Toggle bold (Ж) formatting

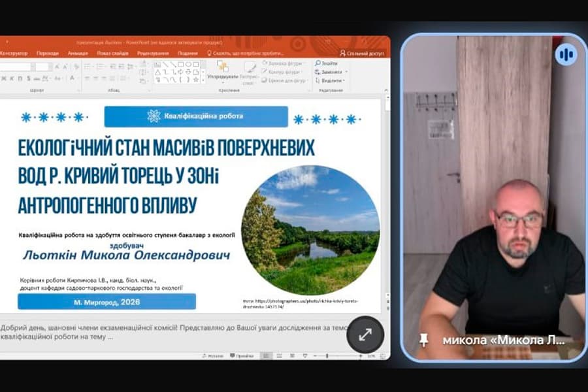4,78
